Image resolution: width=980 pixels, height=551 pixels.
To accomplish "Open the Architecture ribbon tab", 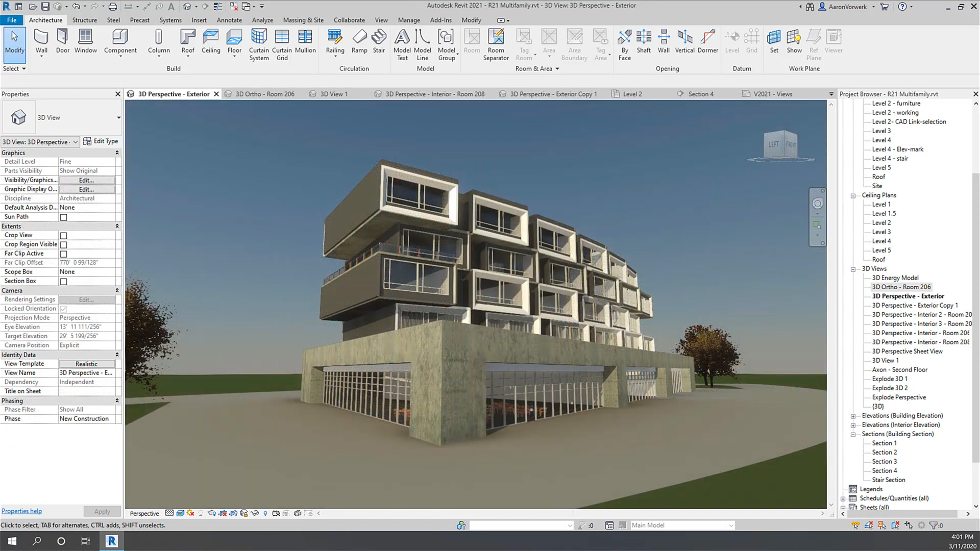I will point(45,19).
